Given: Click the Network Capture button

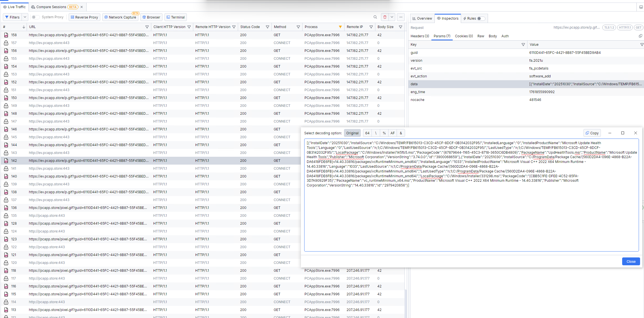Looking at the screenshot, I should pyautogui.click(x=120, y=17).
